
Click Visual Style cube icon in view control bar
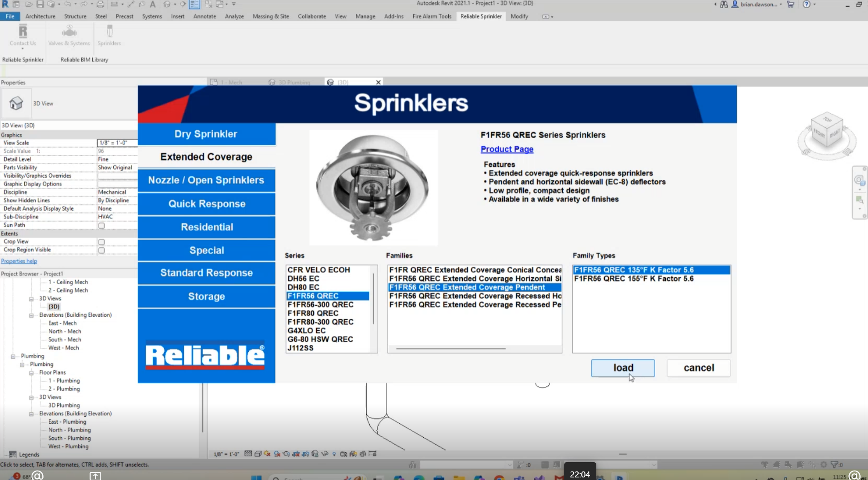(x=258, y=454)
